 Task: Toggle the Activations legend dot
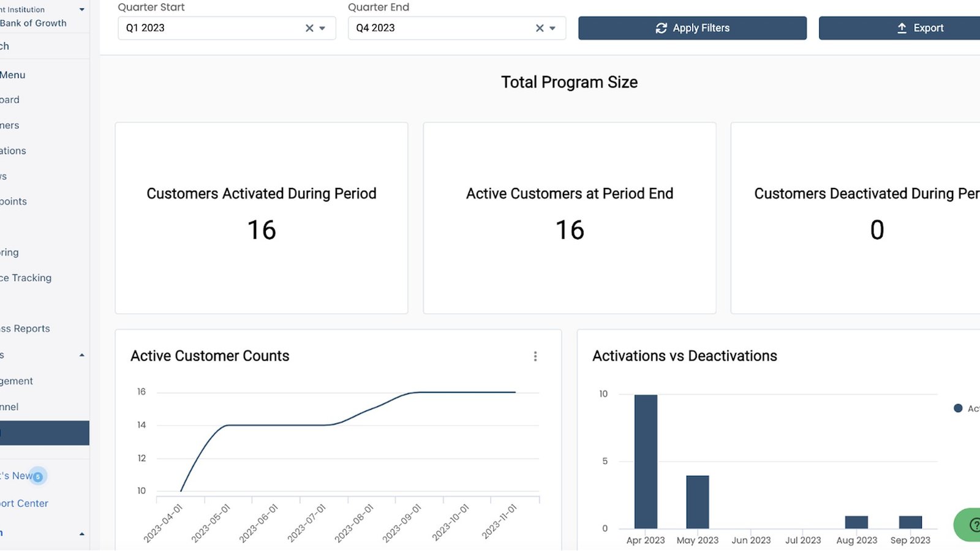(958, 408)
